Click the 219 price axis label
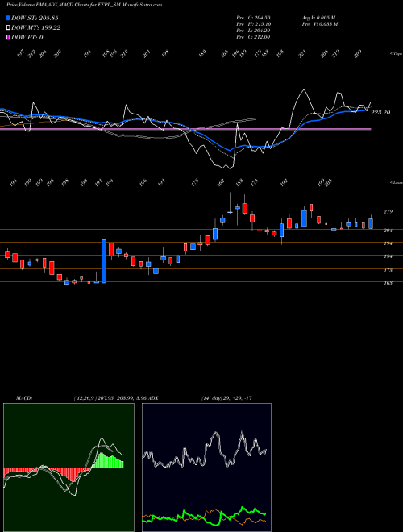 (388, 212)
